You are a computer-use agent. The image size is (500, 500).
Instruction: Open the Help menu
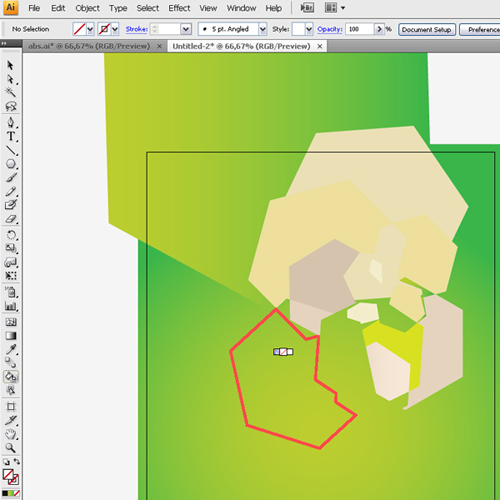[274, 8]
